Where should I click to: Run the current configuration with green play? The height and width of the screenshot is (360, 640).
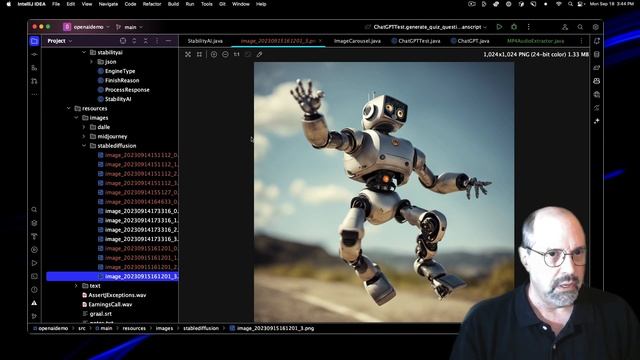click(499, 27)
